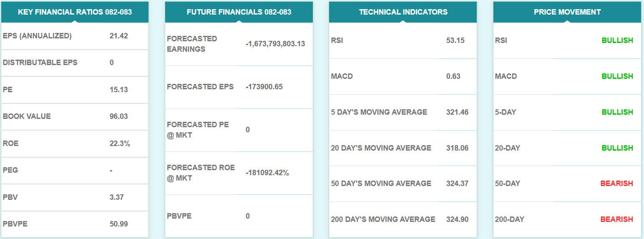Select the MACD value 0.63

coord(453,76)
